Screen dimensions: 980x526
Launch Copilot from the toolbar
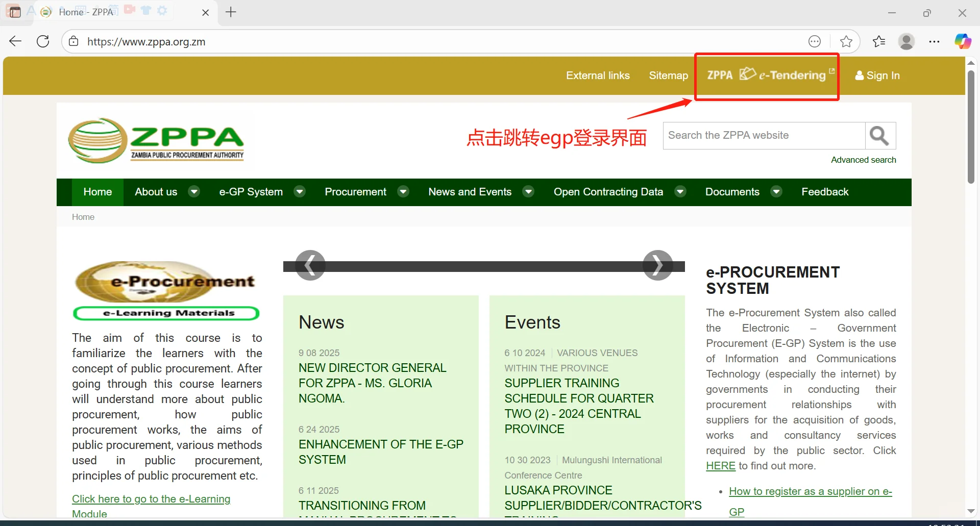tap(963, 41)
